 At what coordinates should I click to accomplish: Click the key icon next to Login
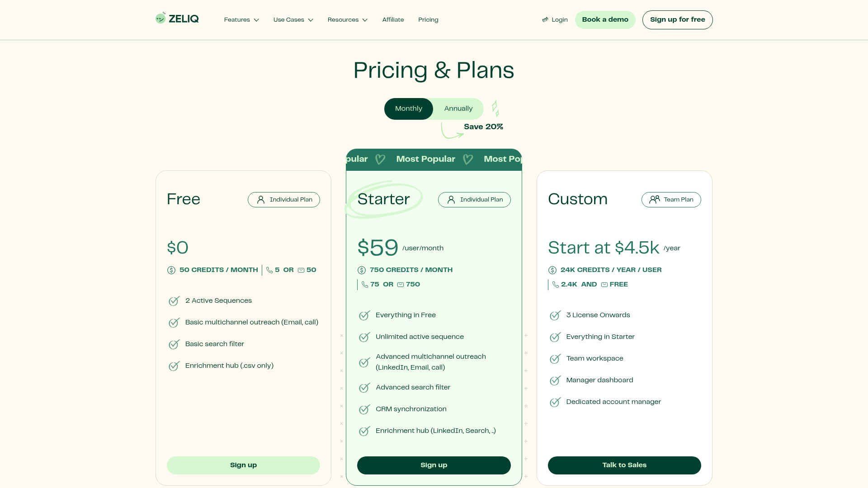click(x=545, y=19)
